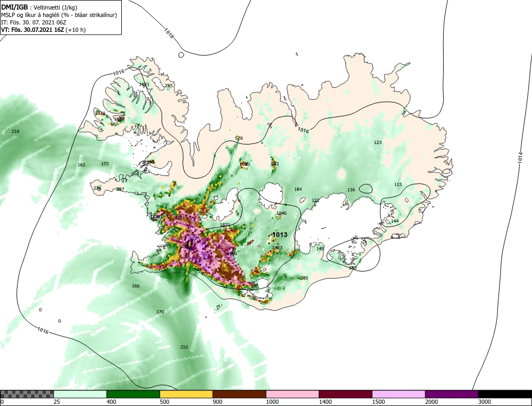
Task: Click the black 3000+ legend swatch
Action: 505,394
